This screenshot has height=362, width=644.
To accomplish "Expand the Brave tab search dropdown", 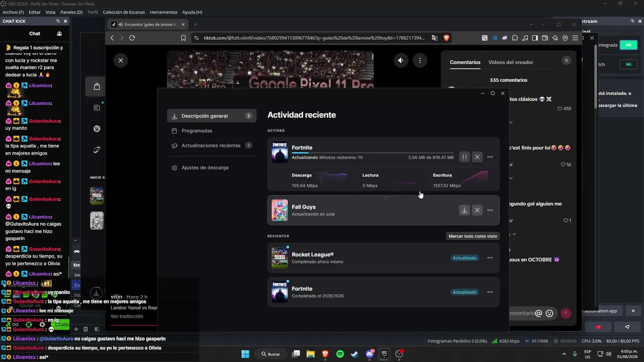I will point(532,24).
